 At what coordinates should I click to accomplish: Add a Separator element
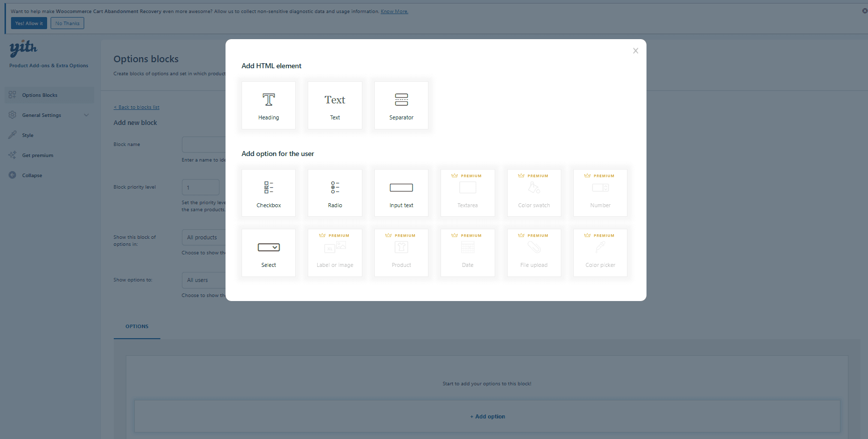(401, 105)
